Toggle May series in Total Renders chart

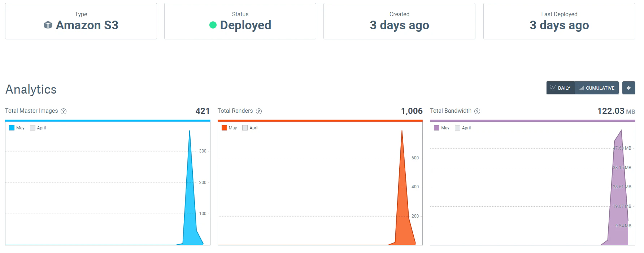tap(229, 128)
